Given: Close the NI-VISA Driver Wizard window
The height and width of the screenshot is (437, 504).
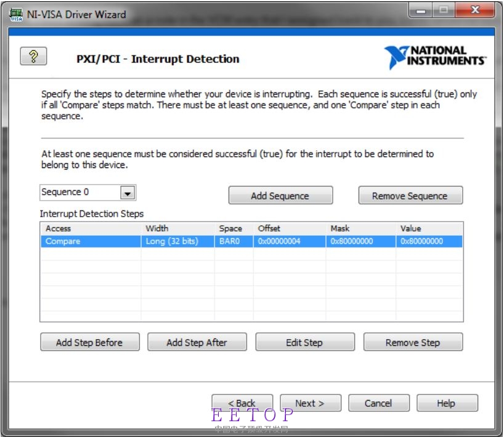Looking at the screenshot, I should coord(475,10).
